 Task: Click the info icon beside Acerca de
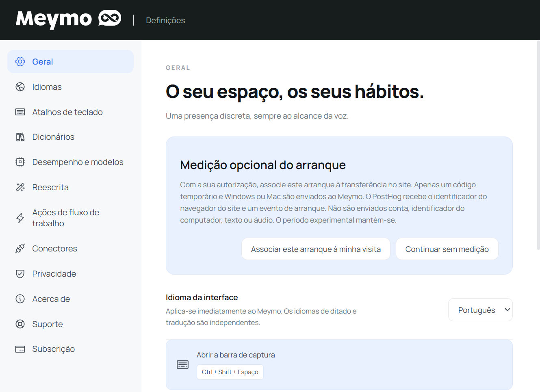tap(20, 299)
